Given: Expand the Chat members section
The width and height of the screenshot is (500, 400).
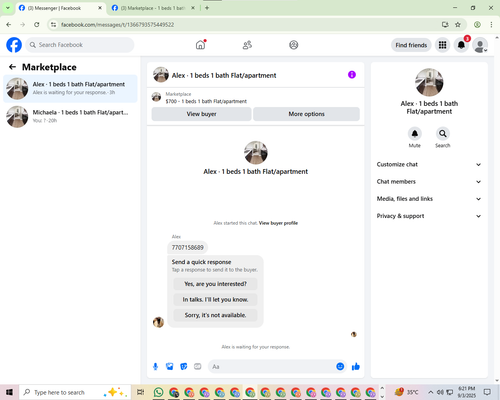Looking at the screenshot, I should [429, 182].
